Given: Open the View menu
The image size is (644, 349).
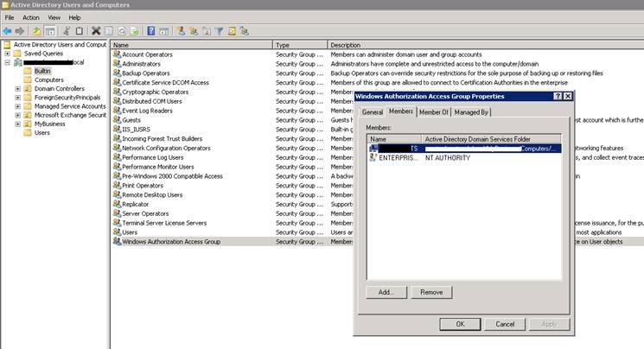Looking at the screenshot, I should (x=54, y=17).
